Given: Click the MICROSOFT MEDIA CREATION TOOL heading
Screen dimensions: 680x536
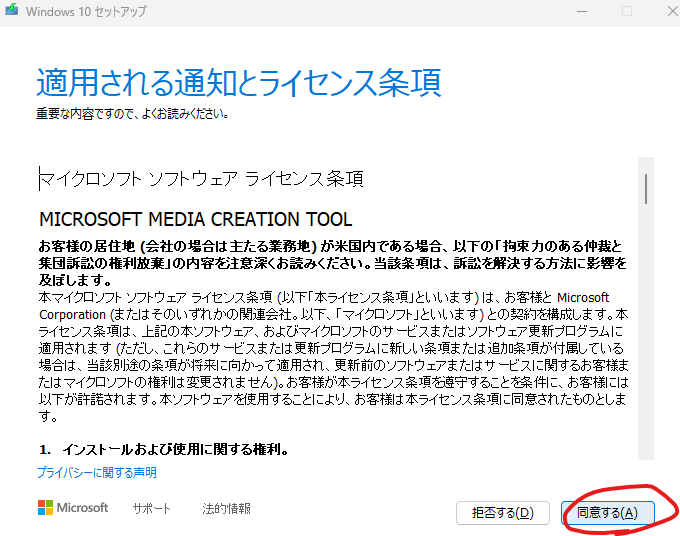Looking at the screenshot, I should coord(196,219).
